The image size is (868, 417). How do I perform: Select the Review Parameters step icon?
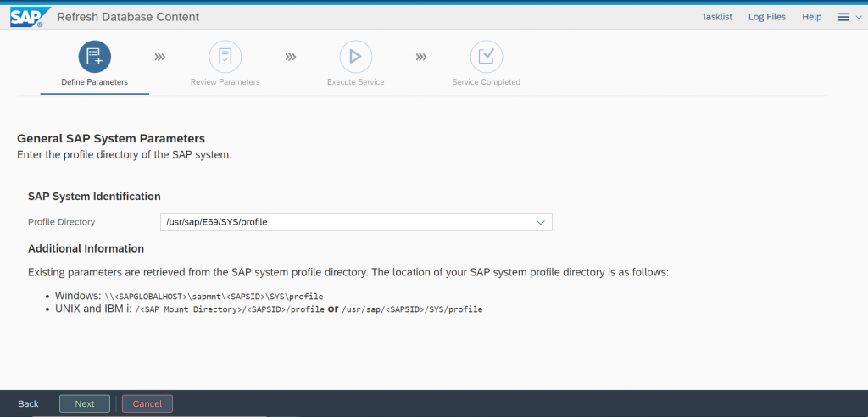click(225, 57)
